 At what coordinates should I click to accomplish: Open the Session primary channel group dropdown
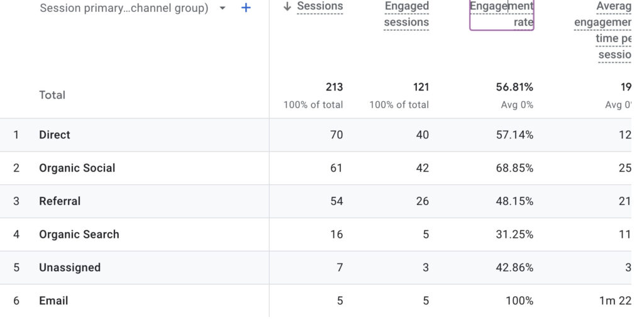coord(222,9)
